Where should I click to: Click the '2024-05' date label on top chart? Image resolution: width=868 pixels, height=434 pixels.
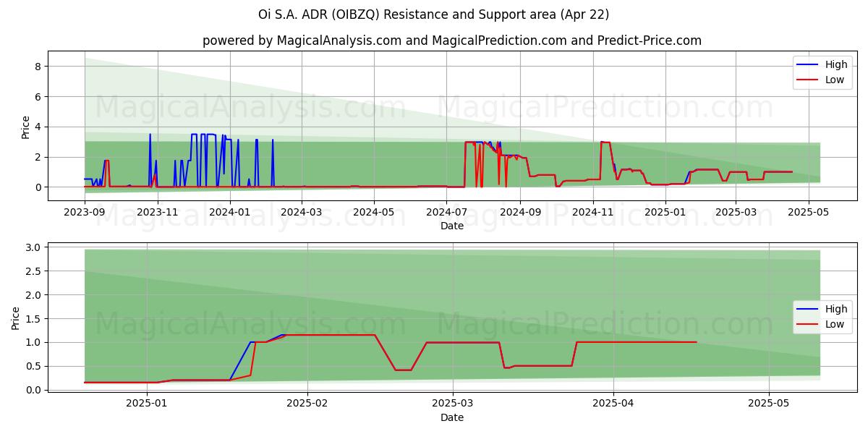point(374,213)
